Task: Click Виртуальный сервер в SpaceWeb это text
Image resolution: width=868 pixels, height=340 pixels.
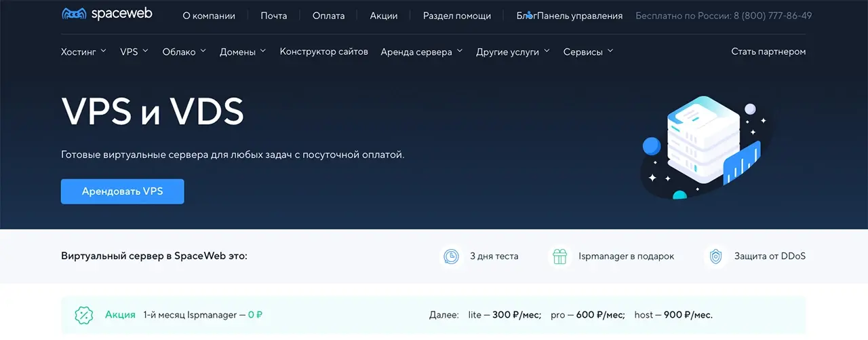Action: (x=154, y=257)
